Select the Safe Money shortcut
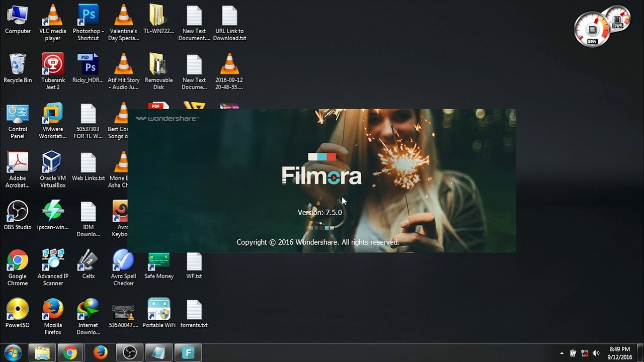644x362 pixels. (158, 265)
